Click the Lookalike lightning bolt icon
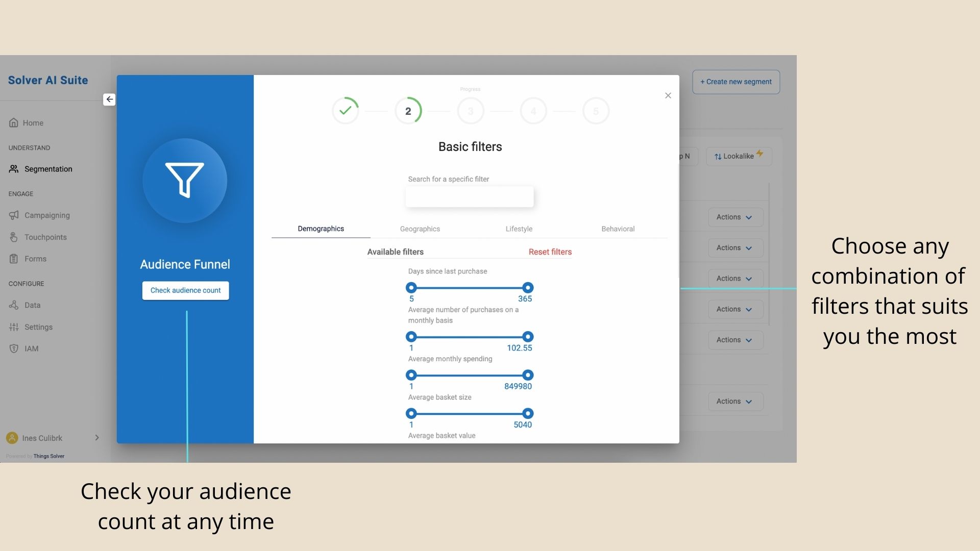Viewport: 980px width, 551px height. click(x=760, y=153)
